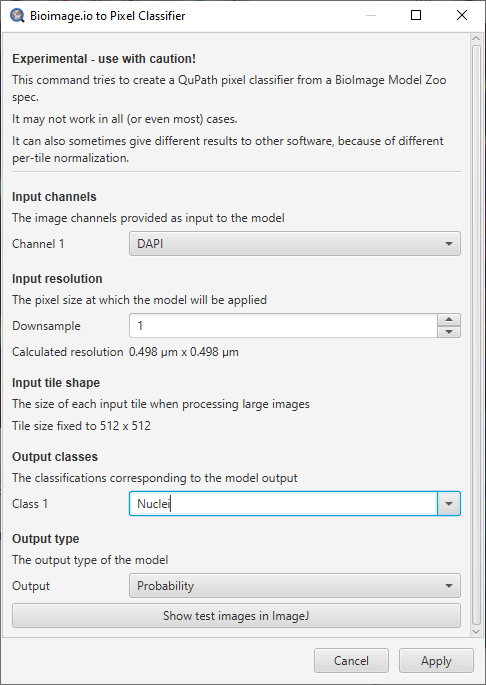Click the Cancel button

(x=351, y=661)
